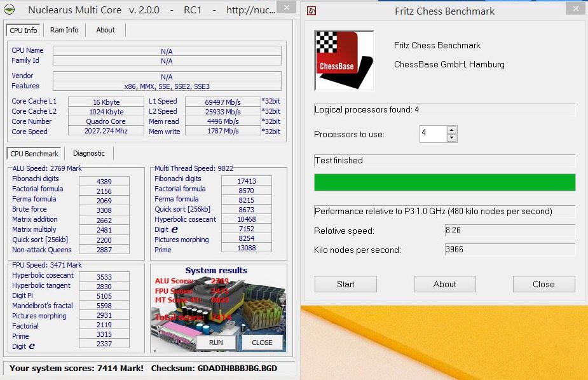Start the Fritz Chess benchmark
Screen dimensions: 588x380
click(345, 284)
